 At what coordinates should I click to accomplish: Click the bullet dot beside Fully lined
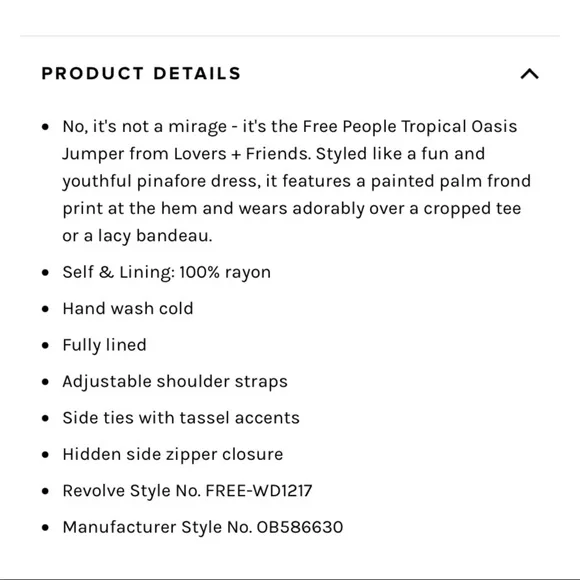[x=45, y=345]
